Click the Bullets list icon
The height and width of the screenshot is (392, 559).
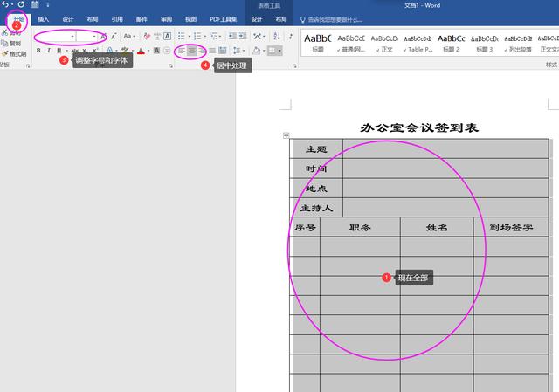182,37
